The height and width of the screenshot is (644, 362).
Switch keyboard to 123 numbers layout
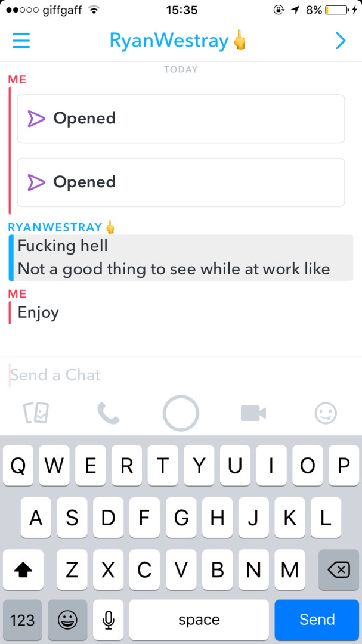tap(23, 620)
